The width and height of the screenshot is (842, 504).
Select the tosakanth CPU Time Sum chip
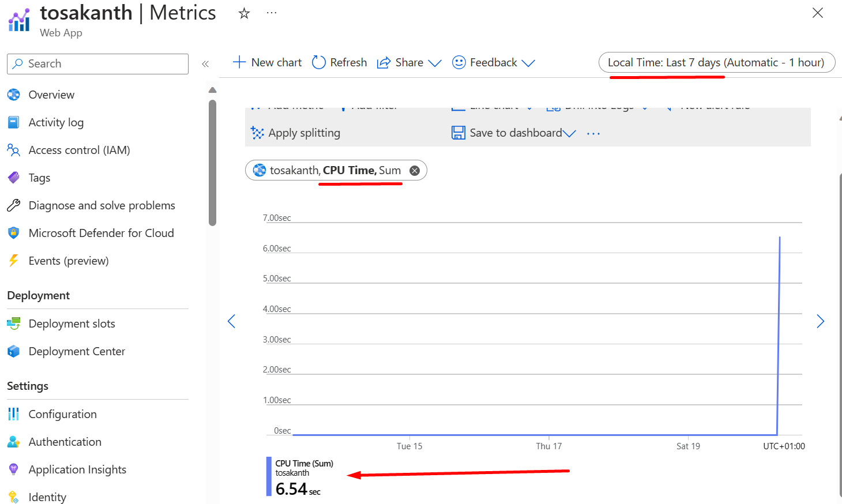(336, 170)
